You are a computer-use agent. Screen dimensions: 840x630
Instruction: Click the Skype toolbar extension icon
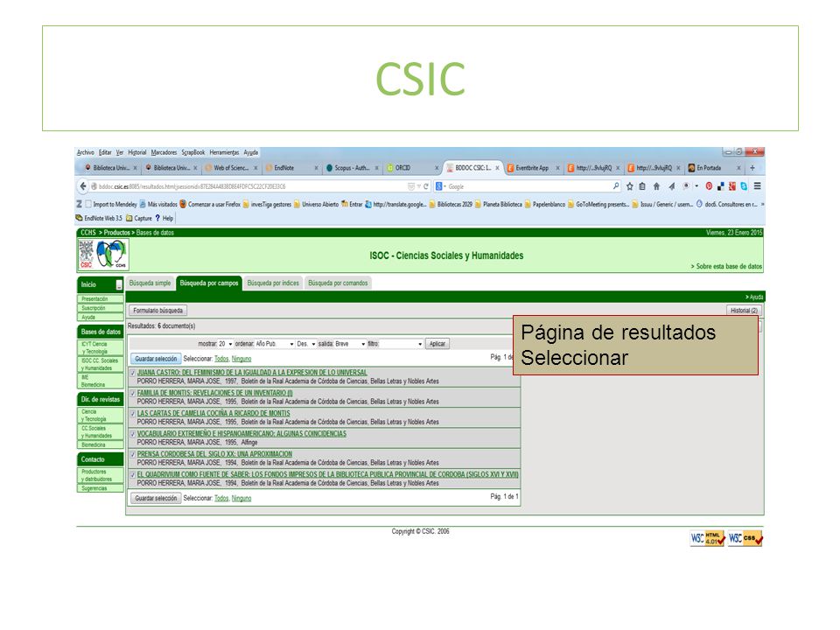744,186
